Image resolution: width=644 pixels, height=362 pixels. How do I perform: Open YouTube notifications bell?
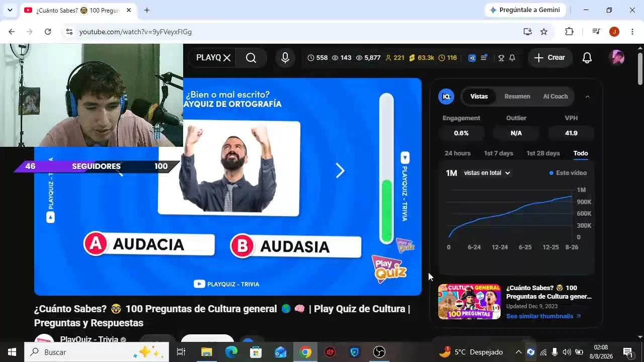[x=587, y=58]
